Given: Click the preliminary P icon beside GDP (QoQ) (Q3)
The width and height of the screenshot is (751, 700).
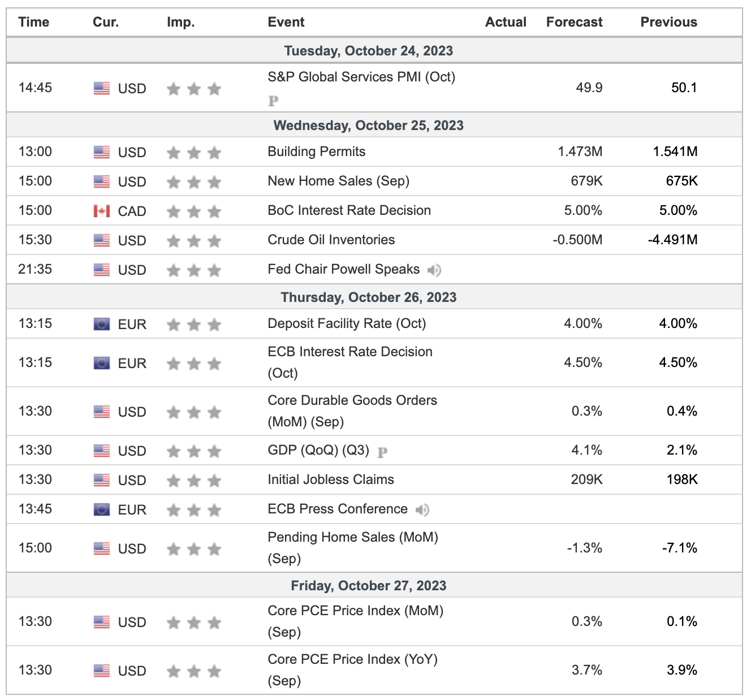Looking at the screenshot, I should pos(382,452).
